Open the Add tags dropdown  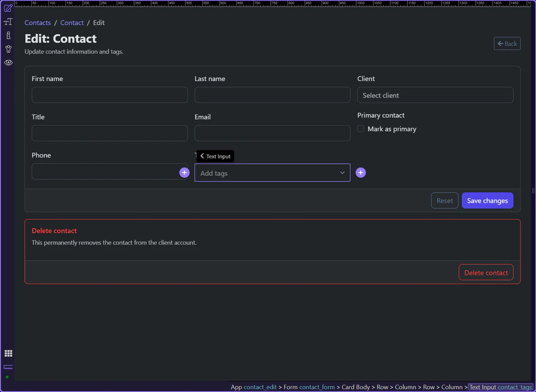(x=272, y=173)
